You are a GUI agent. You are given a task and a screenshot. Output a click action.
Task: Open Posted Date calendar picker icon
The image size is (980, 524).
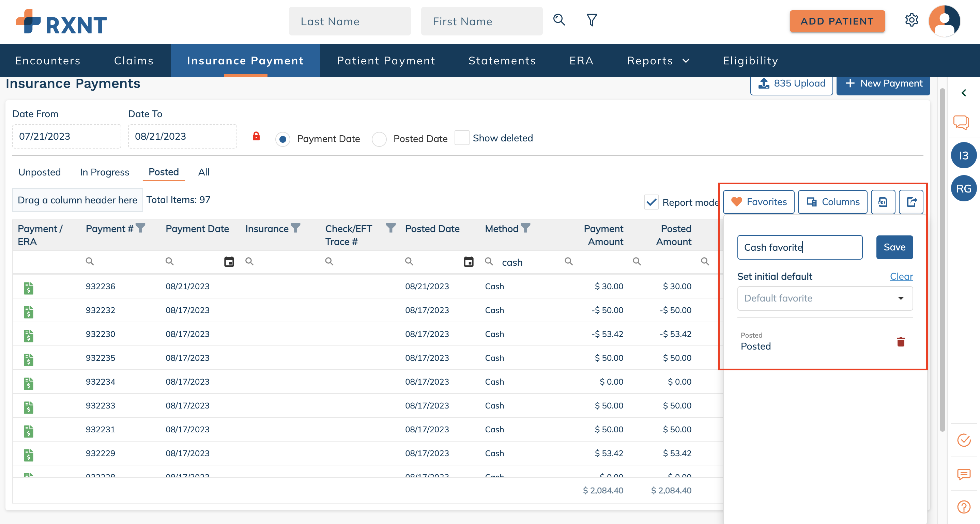468,262
